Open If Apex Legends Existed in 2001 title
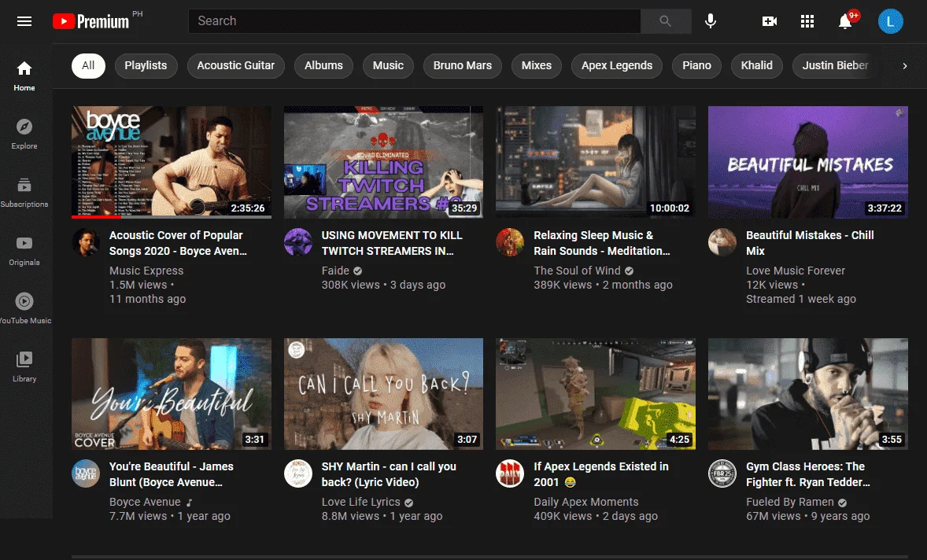Viewport: 927px width, 560px height. point(601,474)
